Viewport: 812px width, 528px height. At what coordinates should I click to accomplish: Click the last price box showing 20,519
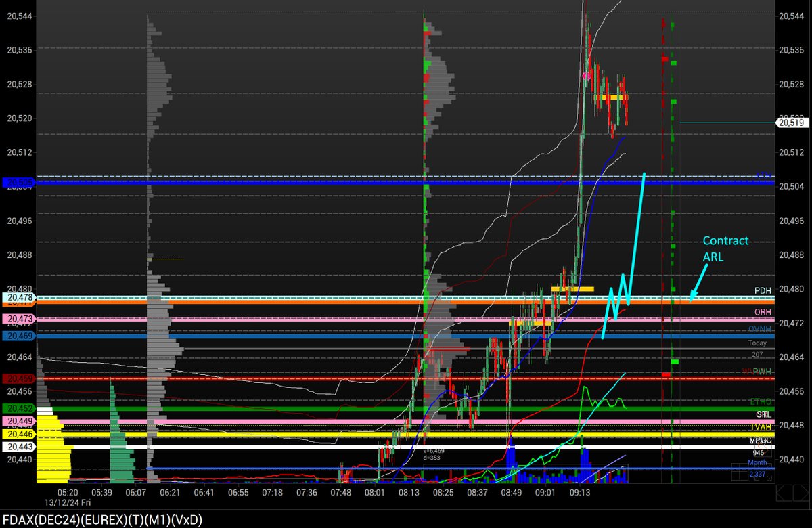click(794, 123)
